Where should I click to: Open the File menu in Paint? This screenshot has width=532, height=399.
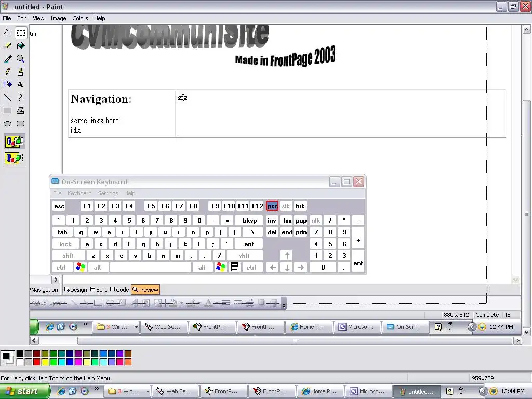tap(7, 18)
